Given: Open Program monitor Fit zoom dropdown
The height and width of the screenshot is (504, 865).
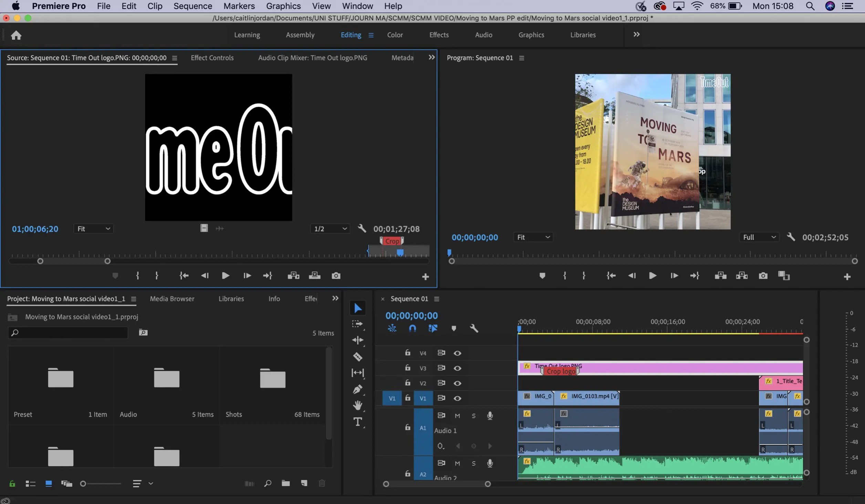Looking at the screenshot, I should coord(533,237).
